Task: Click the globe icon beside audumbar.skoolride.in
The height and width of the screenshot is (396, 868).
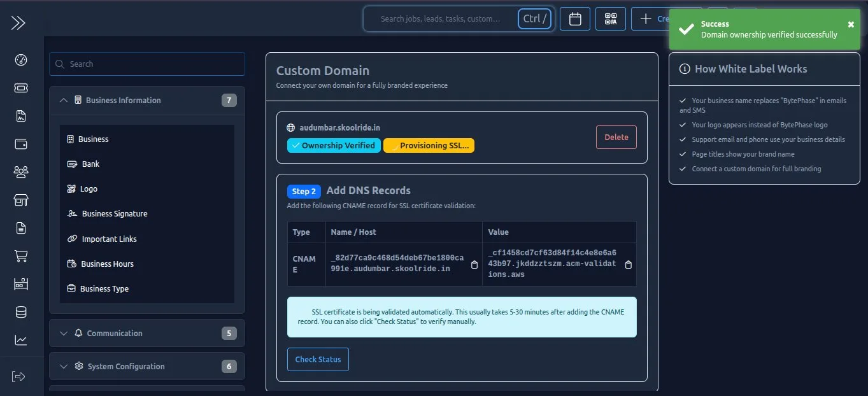Action: coord(291,127)
